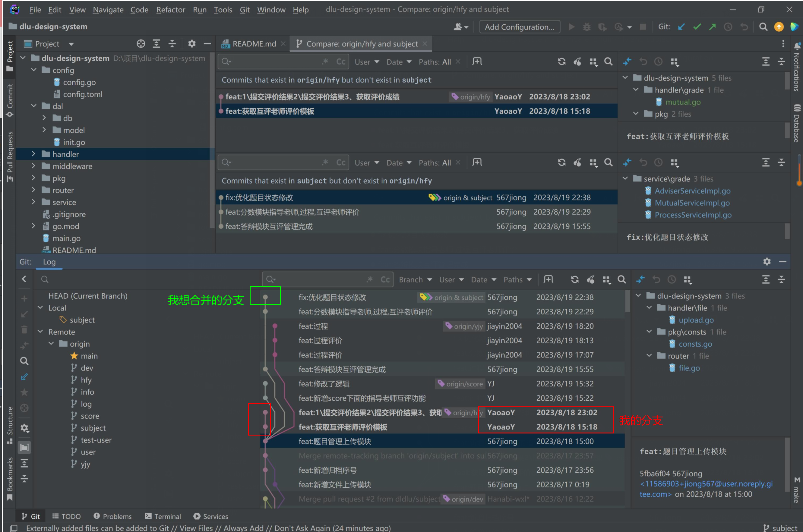This screenshot has width=803, height=532.
Task: Open the Branch filter dropdown
Action: coord(415,280)
